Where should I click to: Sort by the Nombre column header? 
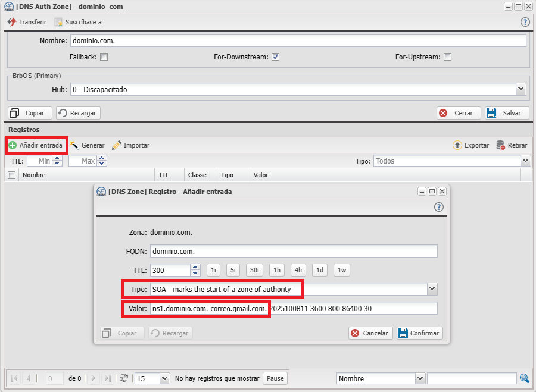[x=34, y=175]
